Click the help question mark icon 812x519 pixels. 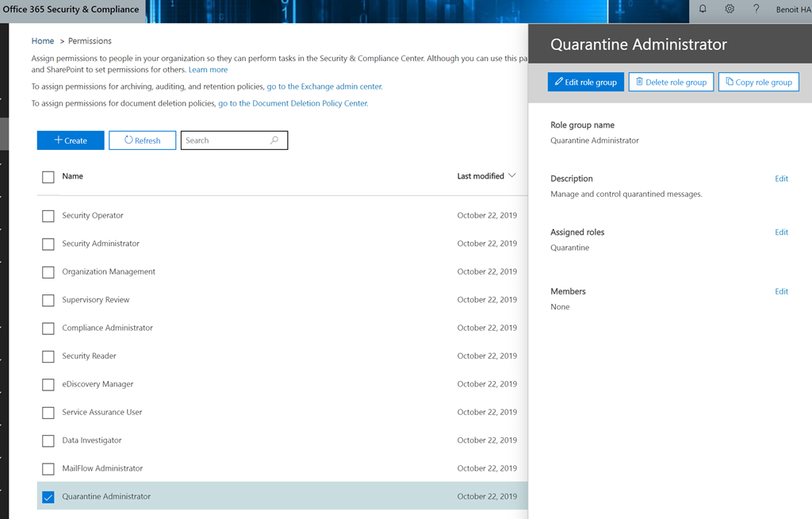click(756, 10)
